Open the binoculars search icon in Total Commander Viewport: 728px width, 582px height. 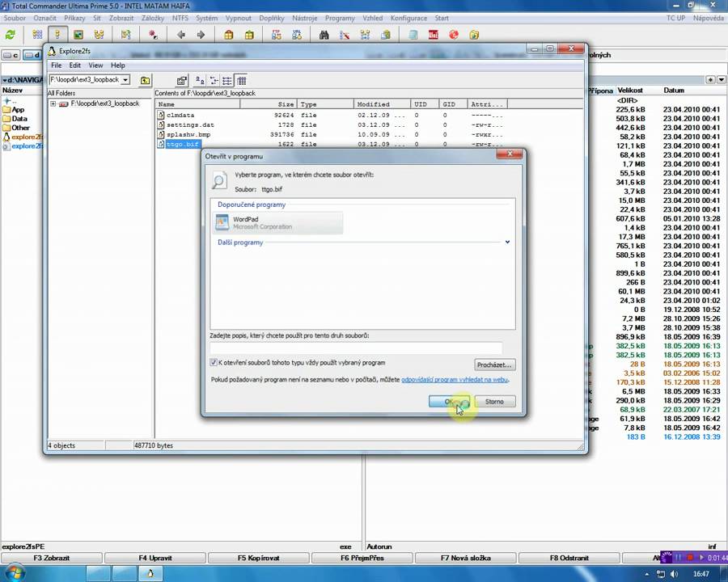(324, 35)
